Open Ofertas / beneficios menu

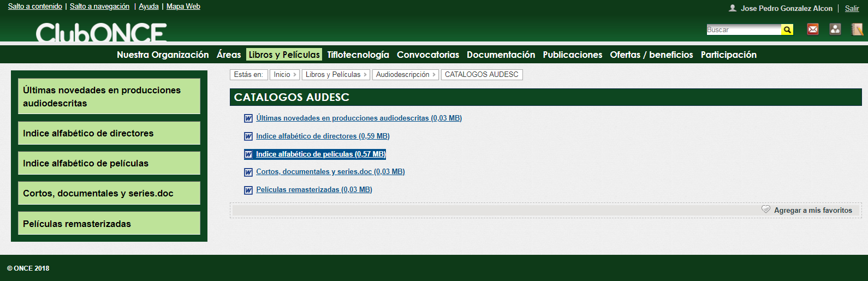(x=651, y=55)
